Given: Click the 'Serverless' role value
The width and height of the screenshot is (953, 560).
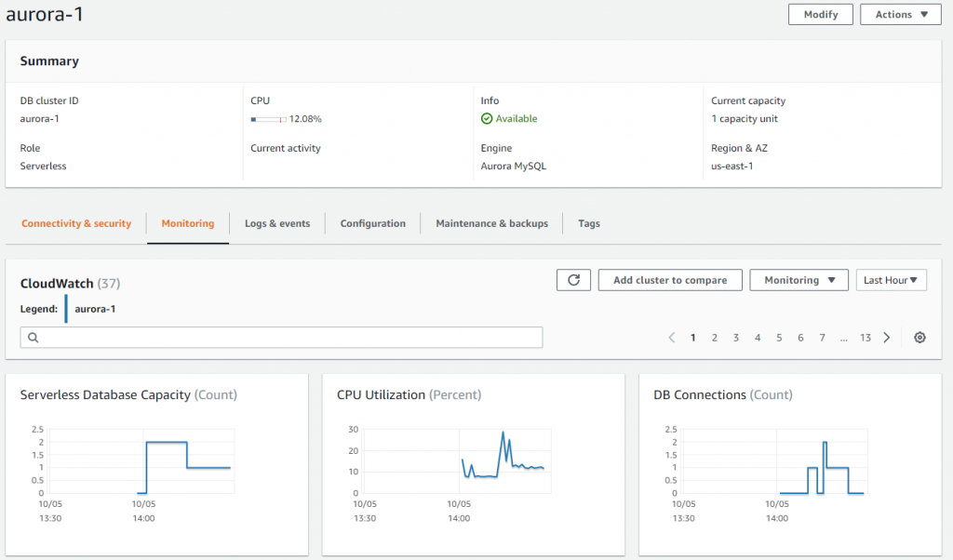Looking at the screenshot, I should pyautogui.click(x=43, y=166).
